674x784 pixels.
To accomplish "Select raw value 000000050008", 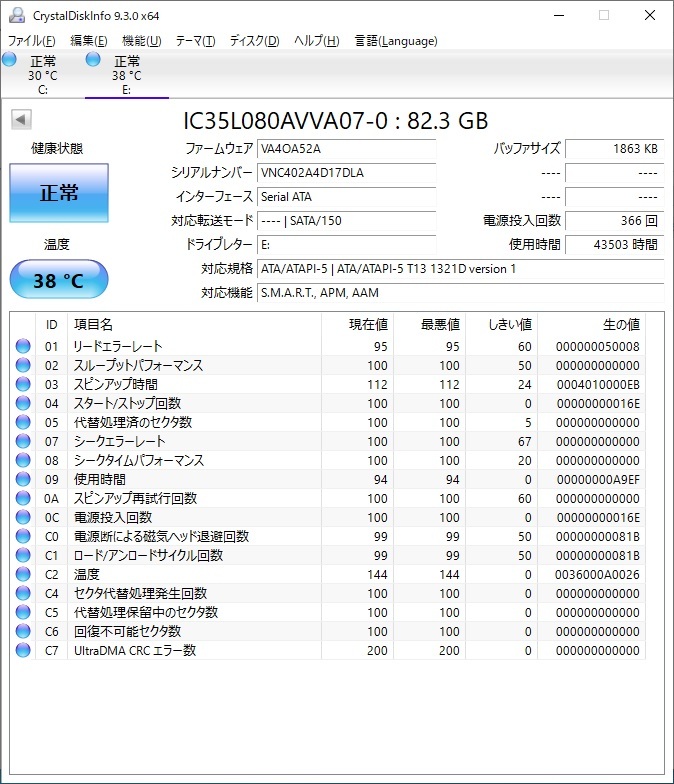I will [x=598, y=346].
